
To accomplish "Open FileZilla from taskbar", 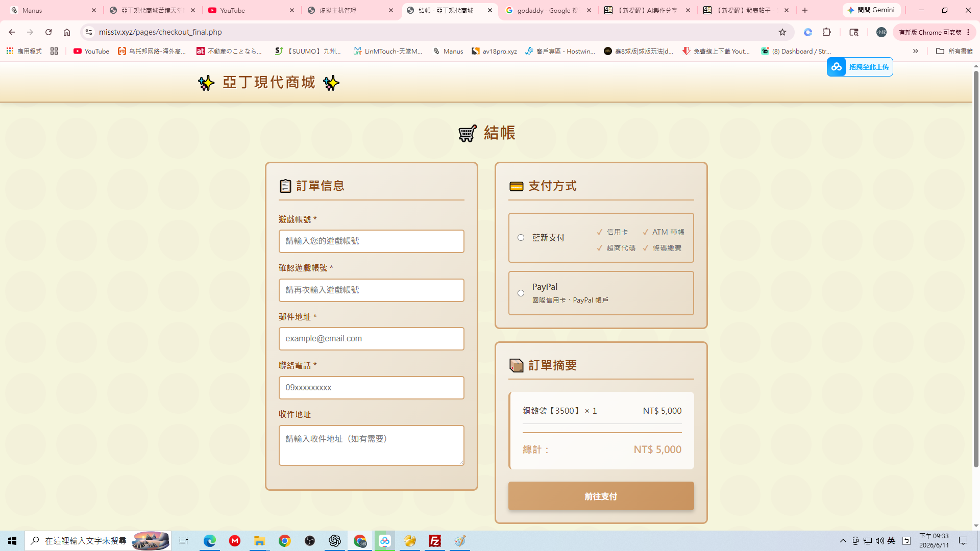I will click(x=435, y=541).
